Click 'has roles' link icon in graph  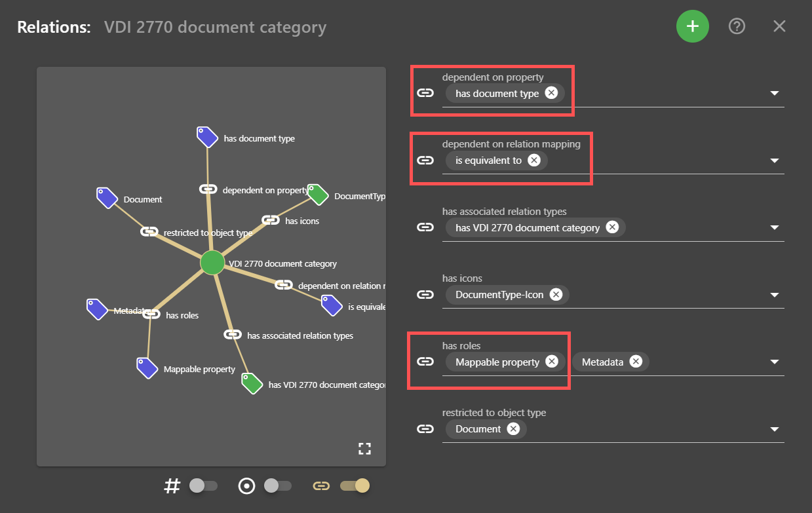pos(151,314)
